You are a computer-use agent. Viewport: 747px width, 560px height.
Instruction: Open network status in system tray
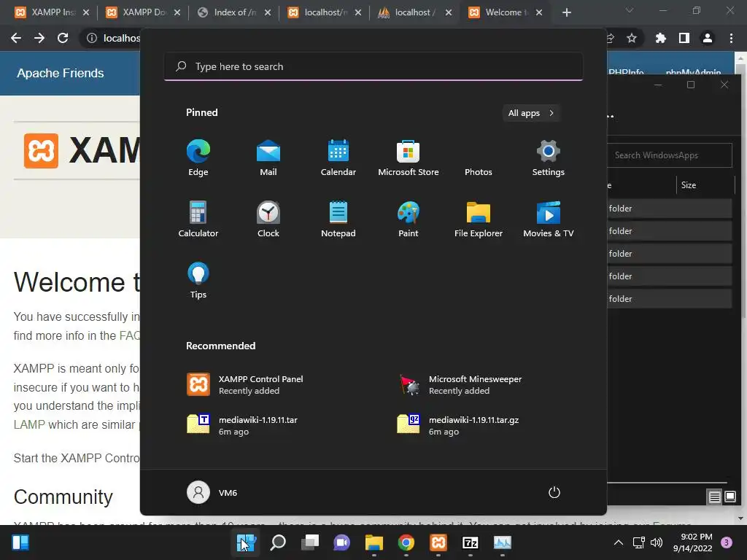click(638, 542)
